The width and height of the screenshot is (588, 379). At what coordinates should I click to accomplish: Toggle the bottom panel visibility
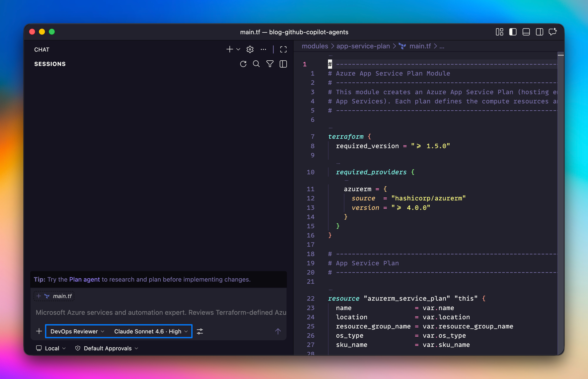point(526,32)
